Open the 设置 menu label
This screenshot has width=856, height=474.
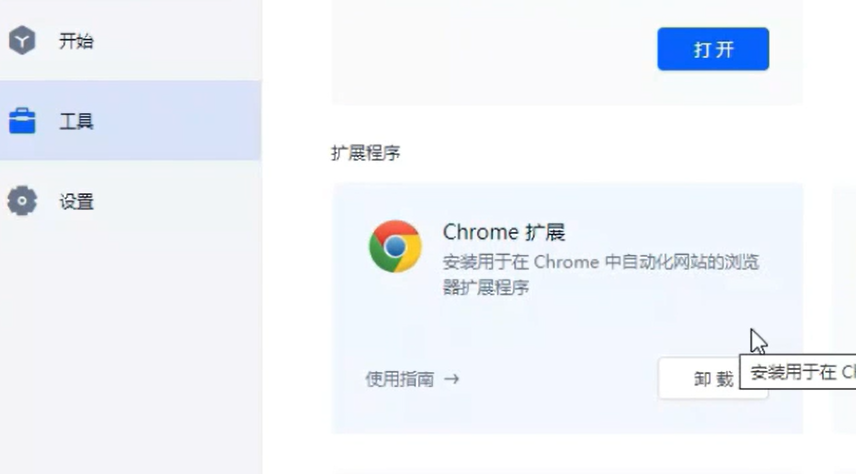point(76,202)
